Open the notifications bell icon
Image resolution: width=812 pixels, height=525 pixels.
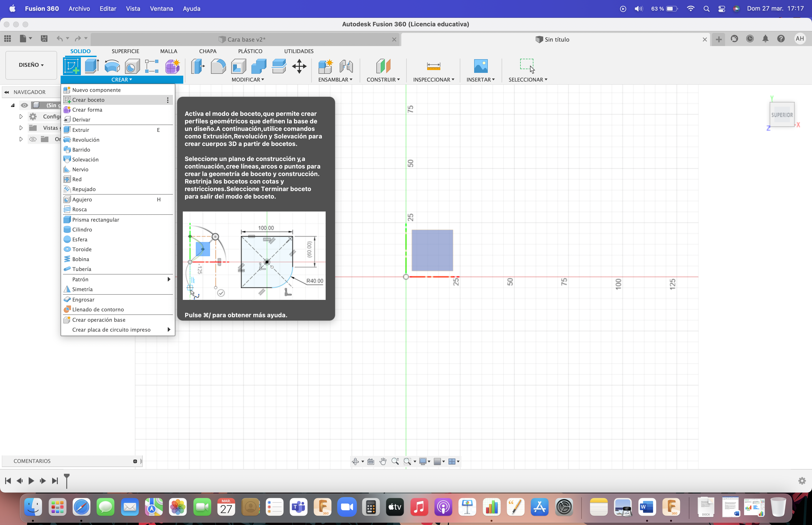click(x=765, y=39)
